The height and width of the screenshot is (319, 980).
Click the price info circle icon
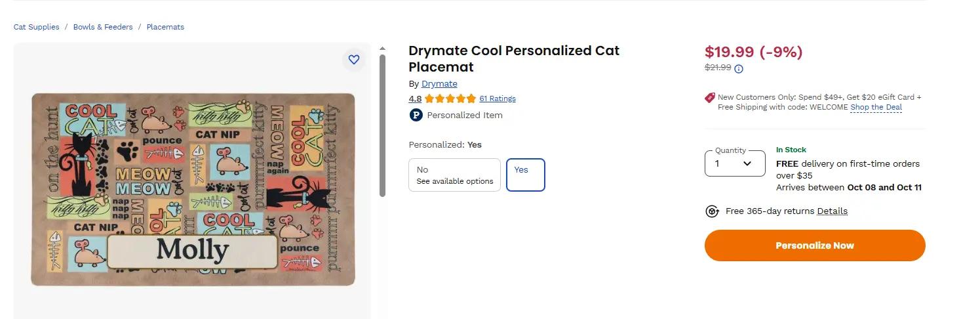739,69
